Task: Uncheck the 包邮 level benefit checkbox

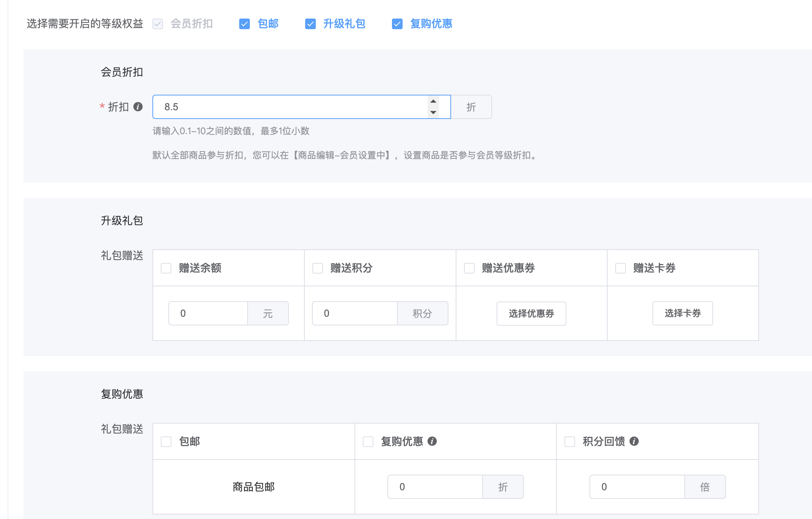Action: (245, 24)
